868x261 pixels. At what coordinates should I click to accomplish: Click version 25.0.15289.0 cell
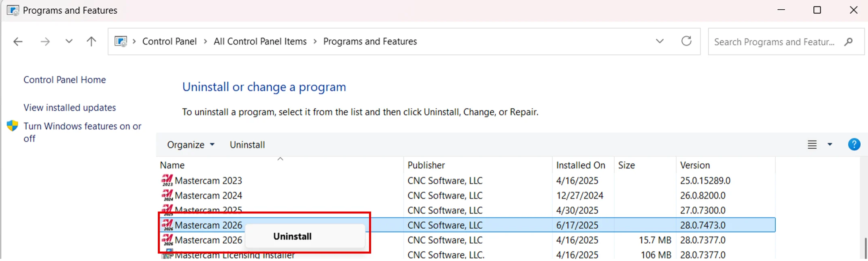coord(705,180)
